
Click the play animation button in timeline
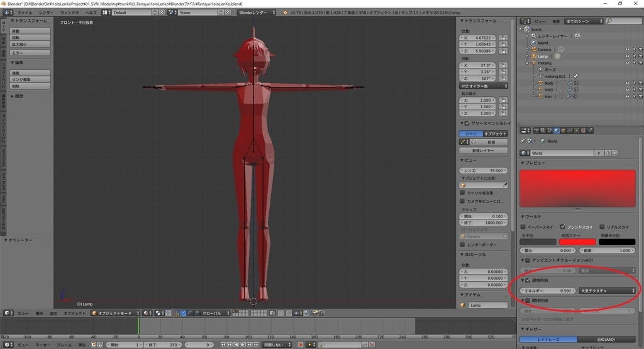click(x=243, y=345)
